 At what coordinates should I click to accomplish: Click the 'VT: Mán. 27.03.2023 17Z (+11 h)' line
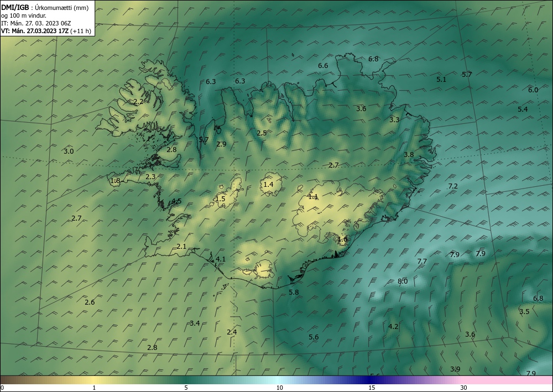pyautogui.click(x=46, y=31)
